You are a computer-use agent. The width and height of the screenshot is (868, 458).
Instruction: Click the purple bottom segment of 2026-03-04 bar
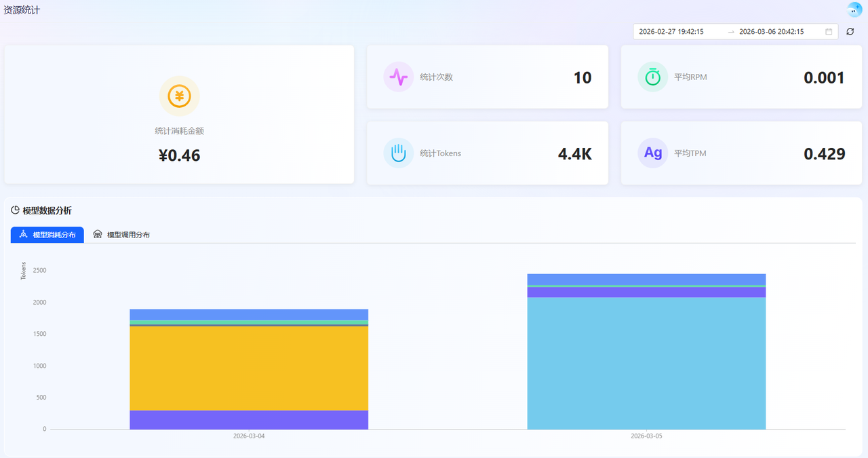[249, 420]
